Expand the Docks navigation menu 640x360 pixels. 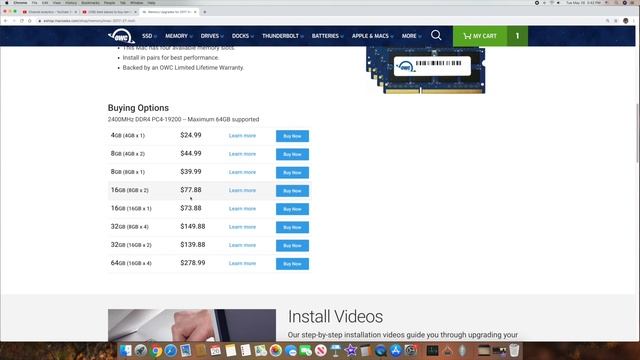(242, 36)
